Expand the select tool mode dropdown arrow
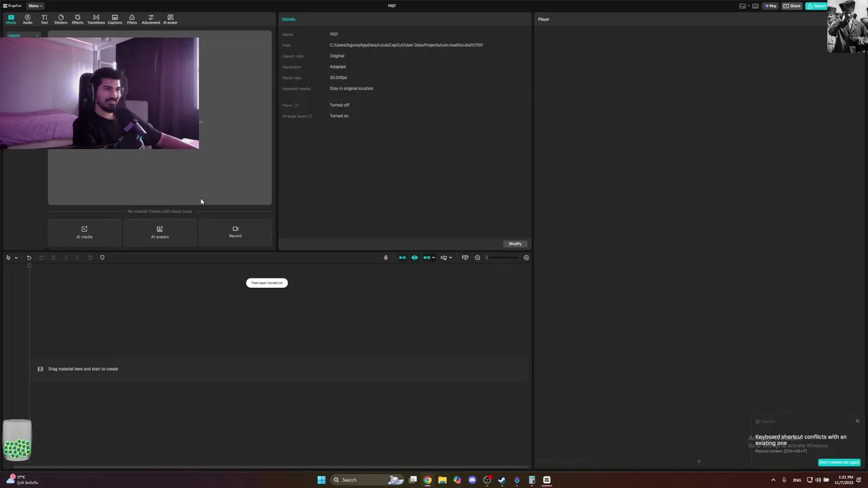The height and width of the screenshot is (488, 868). (16, 258)
